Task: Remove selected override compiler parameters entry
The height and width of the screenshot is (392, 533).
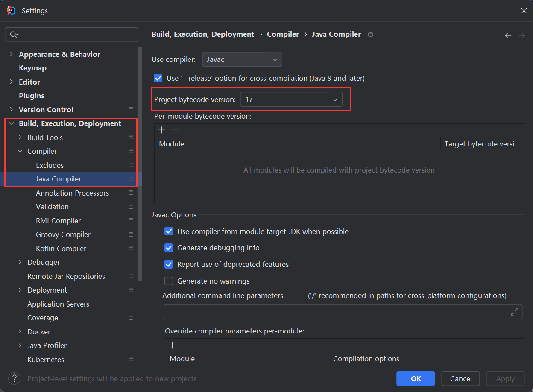Action: click(x=186, y=345)
